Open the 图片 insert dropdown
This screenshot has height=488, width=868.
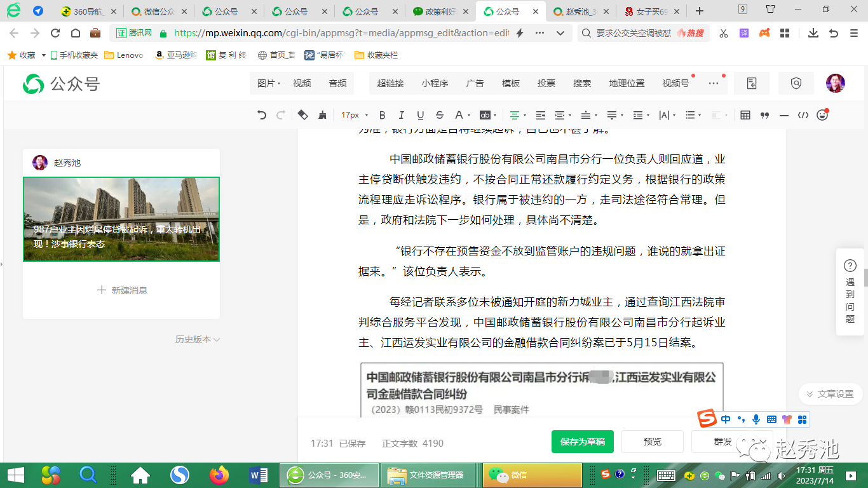(x=268, y=83)
